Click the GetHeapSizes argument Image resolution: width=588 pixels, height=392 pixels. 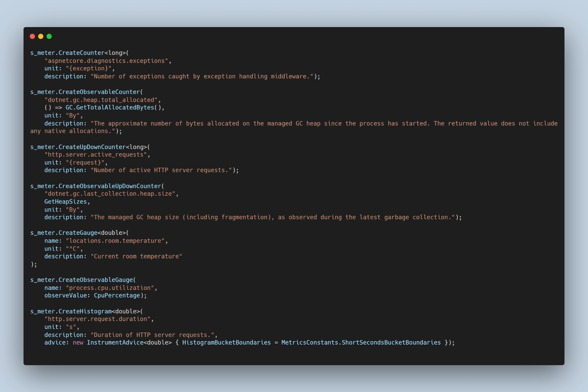66,202
